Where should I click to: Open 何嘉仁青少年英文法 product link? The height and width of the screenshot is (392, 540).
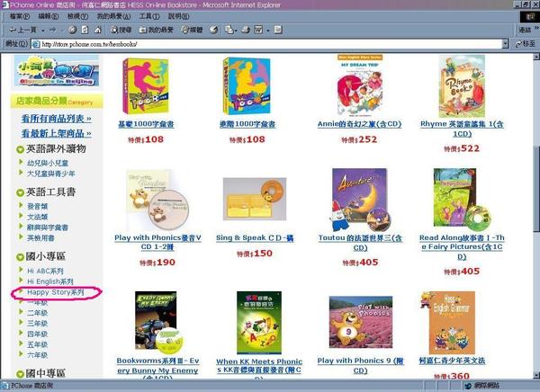452,361
